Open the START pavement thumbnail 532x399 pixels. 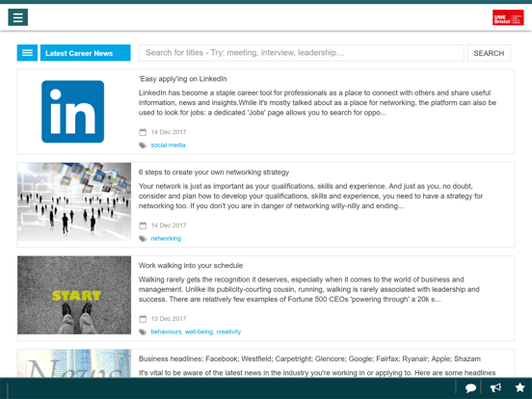(x=74, y=295)
